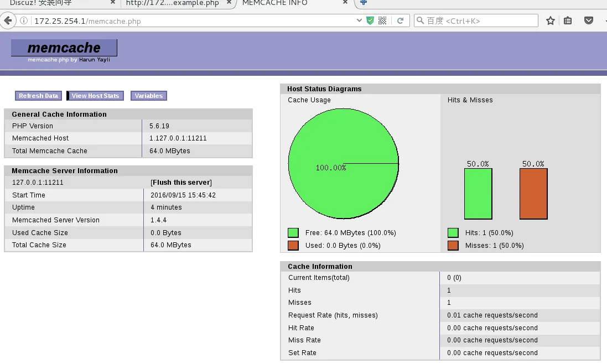Bookmark this page with the star icon
The image size is (607, 364).
click(x=550, y=20)
